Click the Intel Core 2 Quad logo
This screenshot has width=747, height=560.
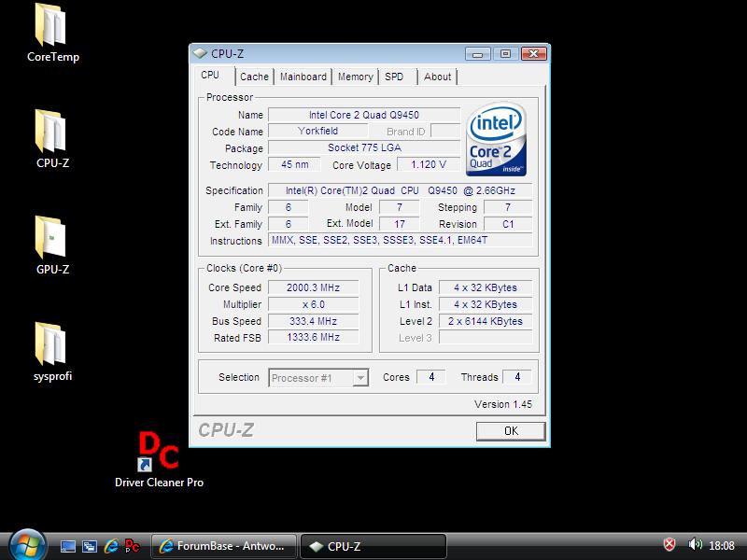point(496,139)
